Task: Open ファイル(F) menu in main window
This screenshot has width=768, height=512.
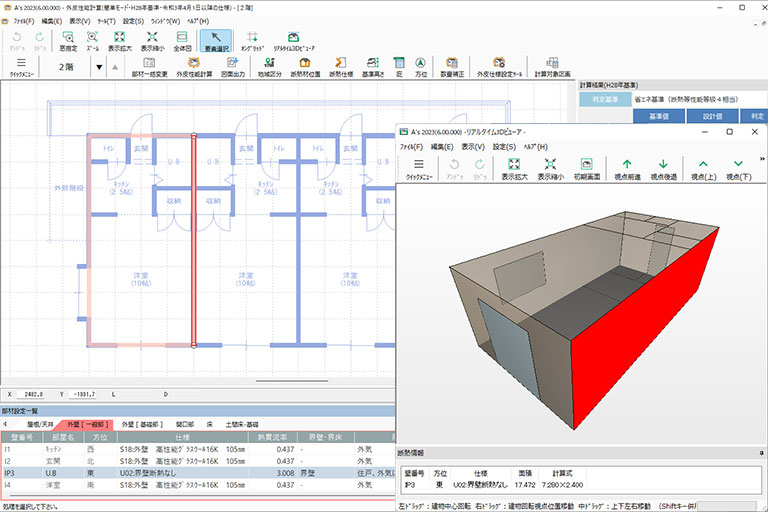Action: tap(24, 21)
